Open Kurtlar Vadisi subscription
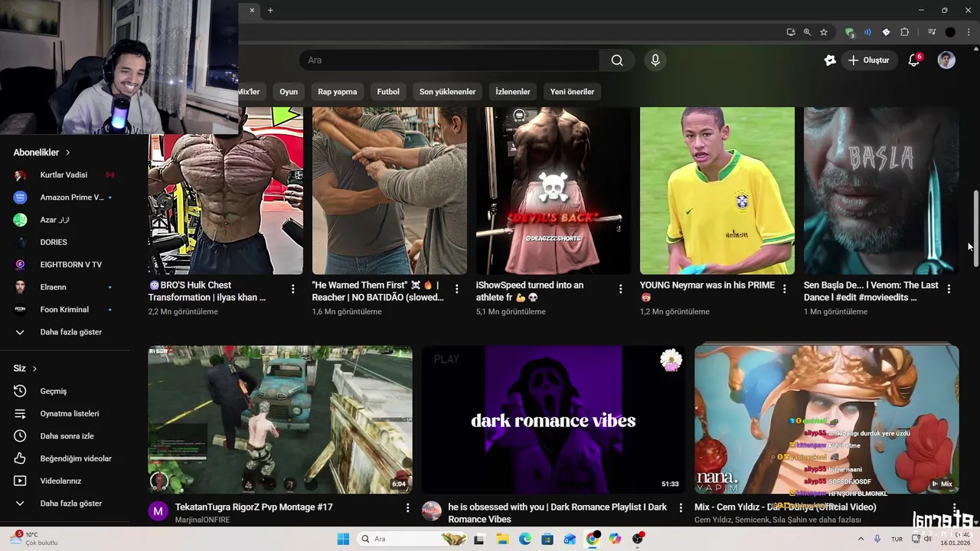 tap(64, 175)
